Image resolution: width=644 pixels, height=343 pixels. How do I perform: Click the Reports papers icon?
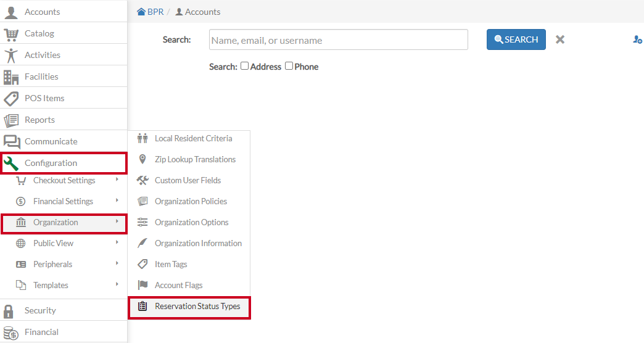tap(11, 120)
